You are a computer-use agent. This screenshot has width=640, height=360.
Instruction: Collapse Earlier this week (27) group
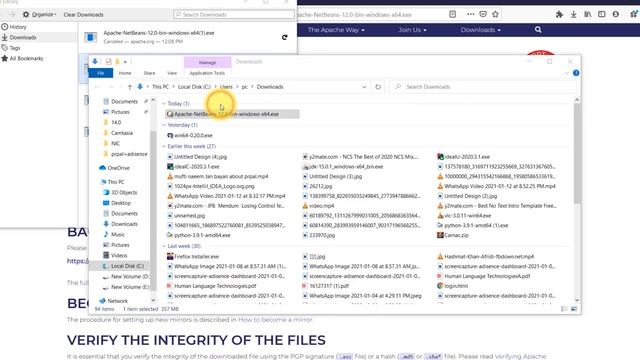[x=164, y=146]
